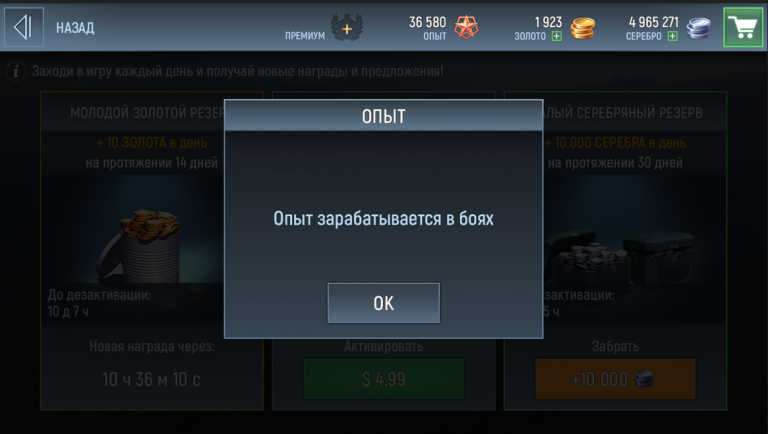The width and height of the screenshot is (768, 434).
Task: Click the 10 ч 36 м countdown timer
Action: point(151,379)
